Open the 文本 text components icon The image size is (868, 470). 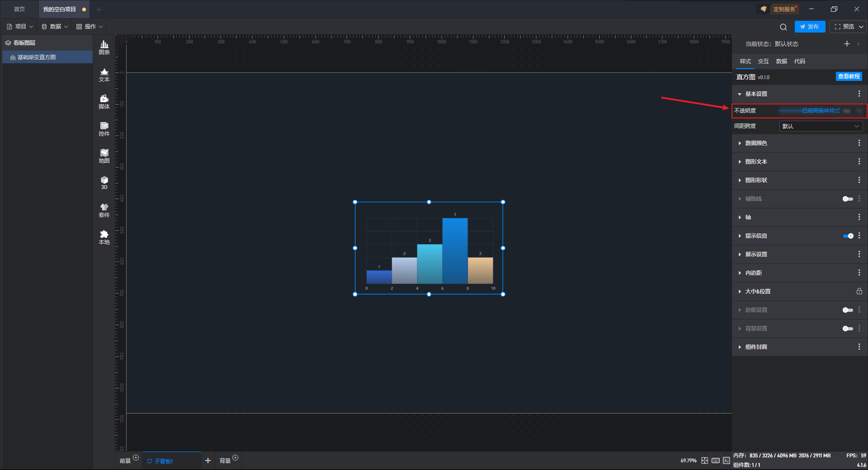coord(104,75)
